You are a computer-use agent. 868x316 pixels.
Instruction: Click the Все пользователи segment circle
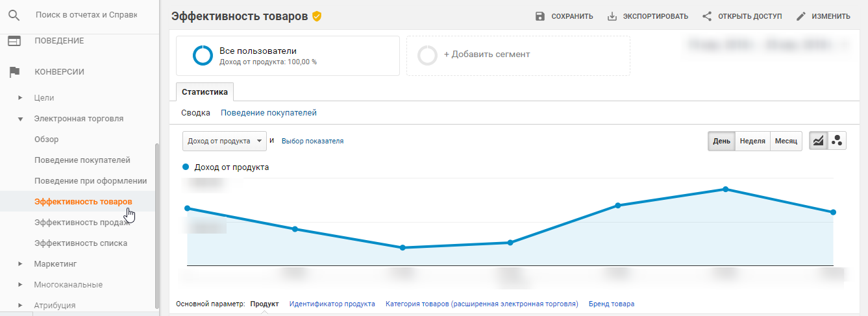point(203,55)
